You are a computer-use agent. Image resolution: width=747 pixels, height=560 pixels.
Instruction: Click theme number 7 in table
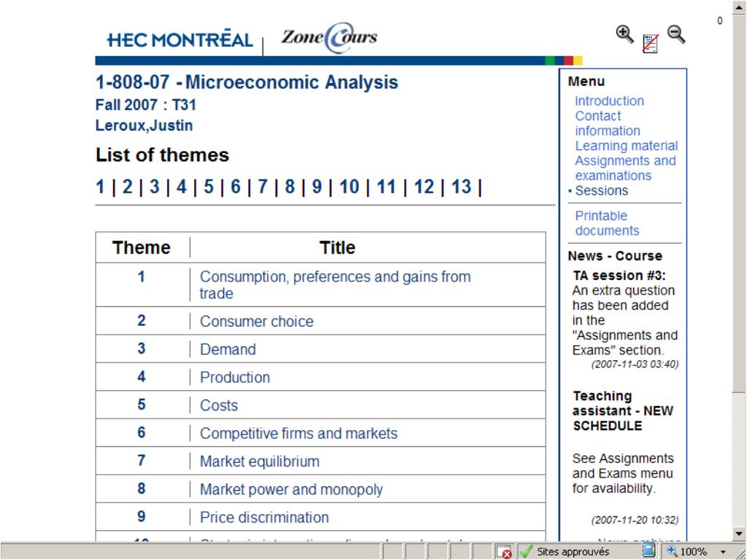142,461
